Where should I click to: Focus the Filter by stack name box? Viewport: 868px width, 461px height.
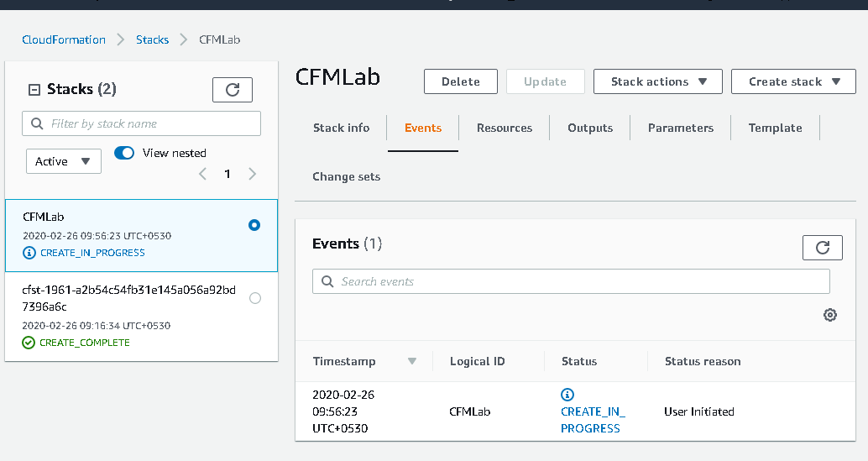tap(141, 123)
